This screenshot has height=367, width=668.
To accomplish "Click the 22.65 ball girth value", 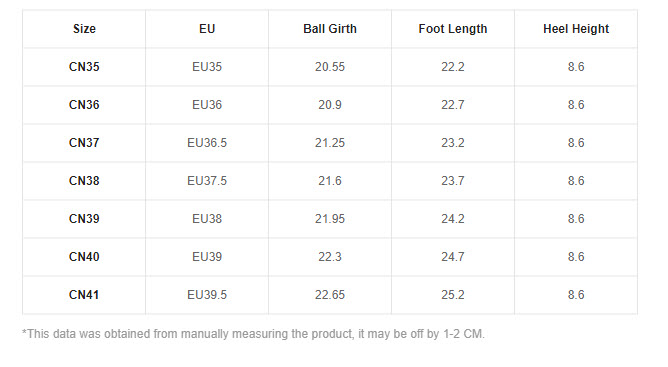I will [x=330, y=295].
